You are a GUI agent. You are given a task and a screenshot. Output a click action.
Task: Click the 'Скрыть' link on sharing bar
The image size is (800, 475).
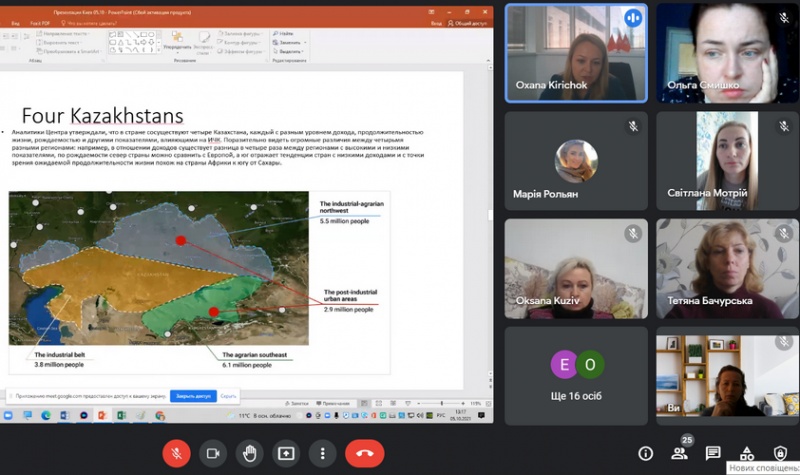228,396
